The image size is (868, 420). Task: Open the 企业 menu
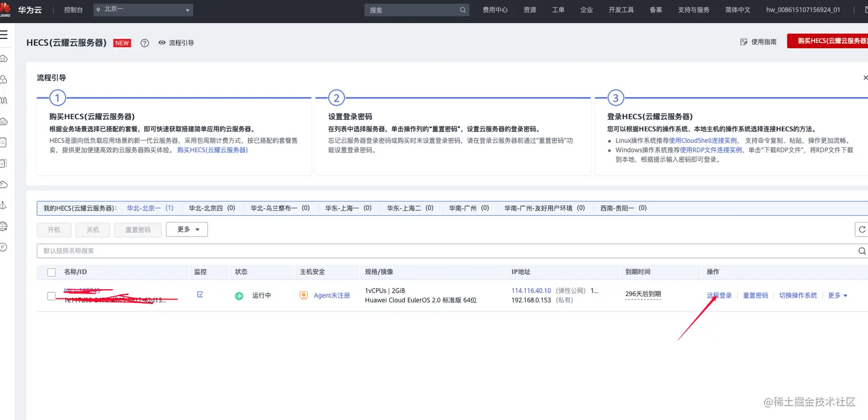[587, 10]
